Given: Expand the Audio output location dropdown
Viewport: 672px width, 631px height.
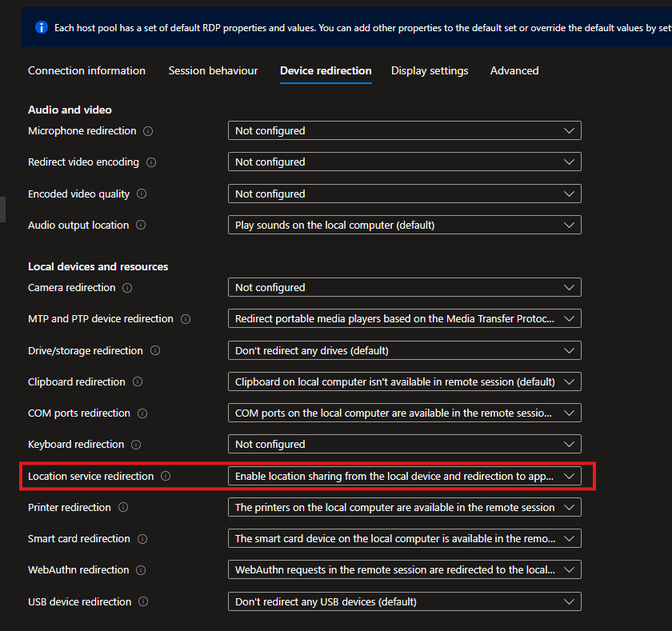Looking at the screenshot, I should pos(404,225).
